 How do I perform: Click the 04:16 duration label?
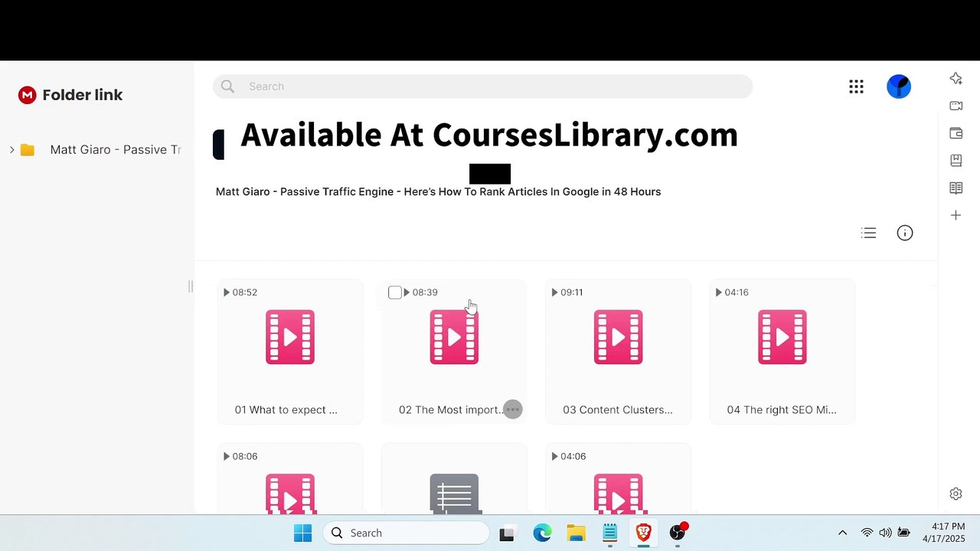[737, 292]
